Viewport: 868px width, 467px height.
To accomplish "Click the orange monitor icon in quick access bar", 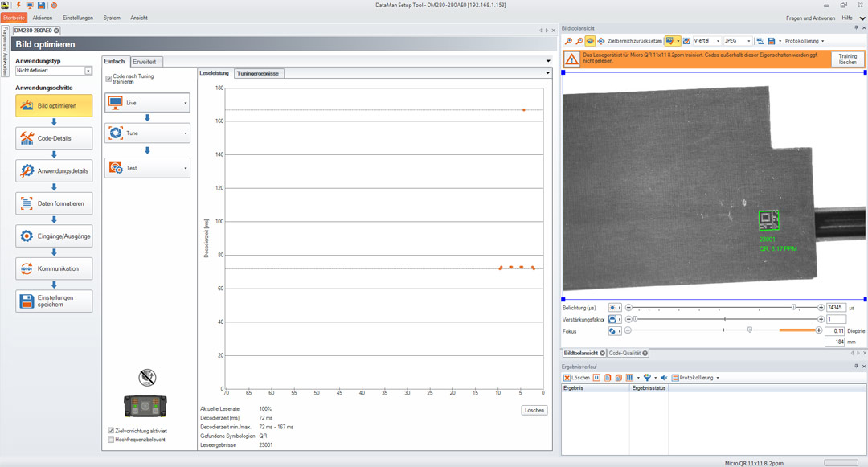I will coord(30,5).
